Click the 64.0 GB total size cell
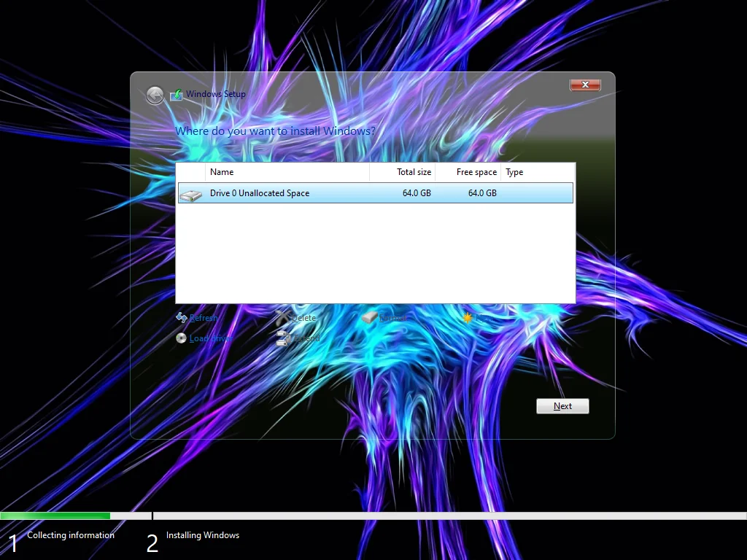747x560 pixels. point(417,192)
